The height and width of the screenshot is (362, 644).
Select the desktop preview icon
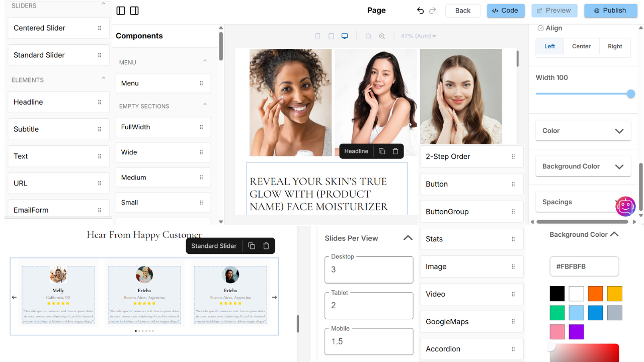pos(345,36)
